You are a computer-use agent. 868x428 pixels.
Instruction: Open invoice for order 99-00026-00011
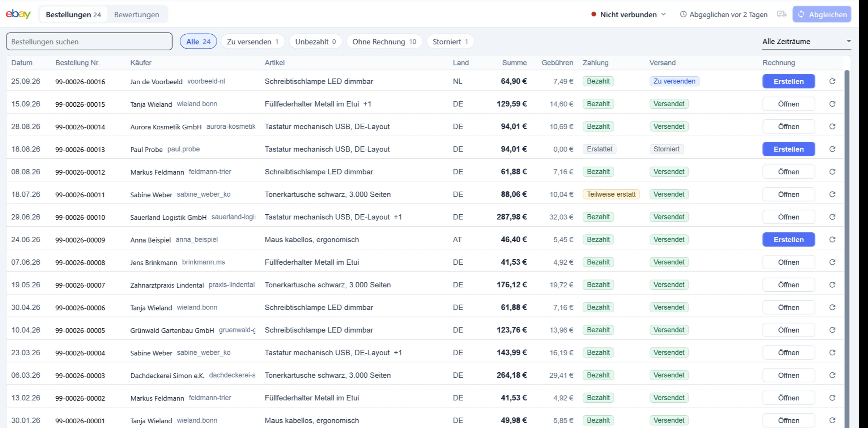pos(788,194)
